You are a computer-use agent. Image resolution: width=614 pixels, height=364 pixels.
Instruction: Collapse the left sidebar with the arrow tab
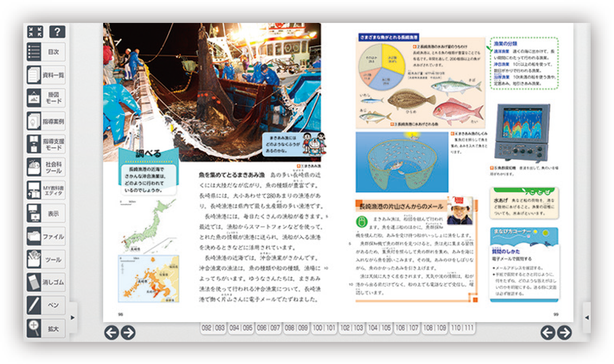(73, 317)
